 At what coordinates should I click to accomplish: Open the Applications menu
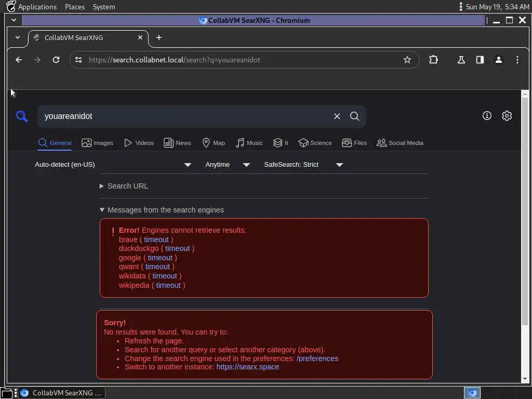tap(37, 7)
